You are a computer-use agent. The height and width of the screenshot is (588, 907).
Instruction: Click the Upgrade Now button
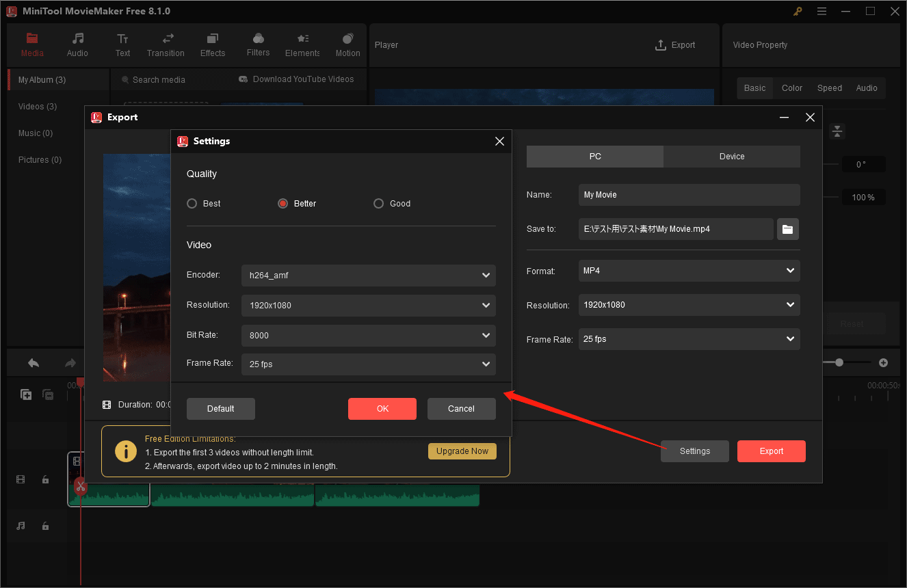[462, 451]
